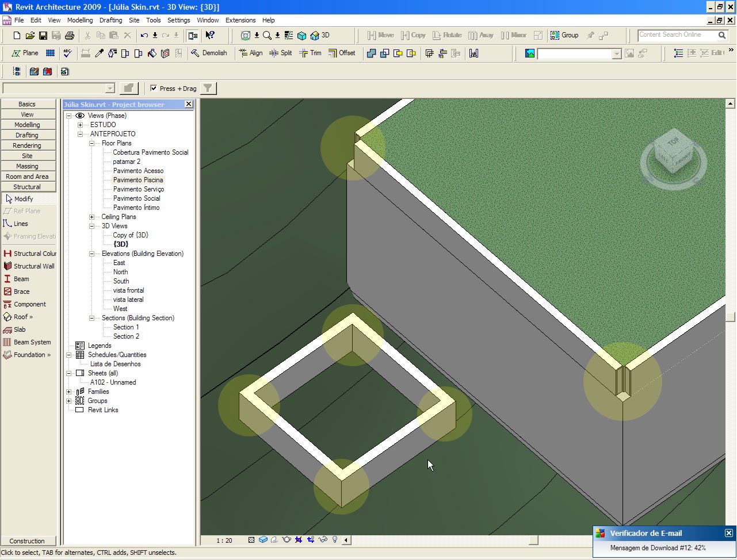Select the Align tool
The width and height of the screenshot is (737, 560).
pyautogui.click(x=250, y=53)
